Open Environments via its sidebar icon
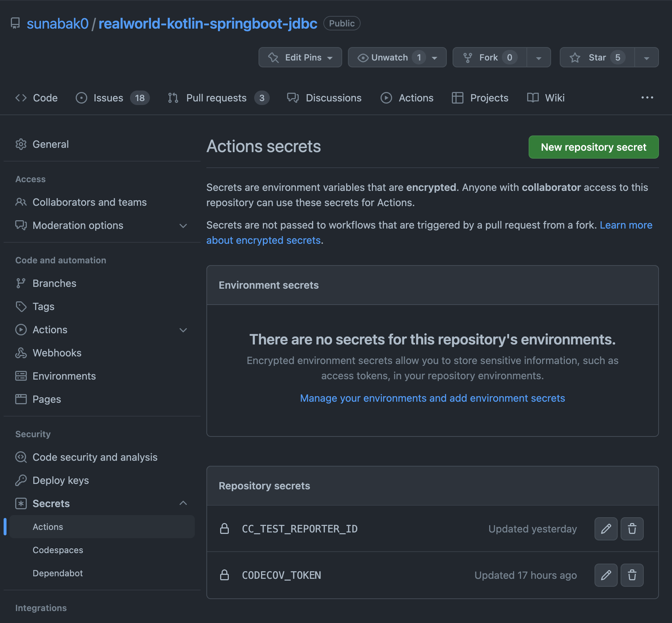Image resolution: width=672 pixels, height=623 pixels. click(x=21, y=376)
